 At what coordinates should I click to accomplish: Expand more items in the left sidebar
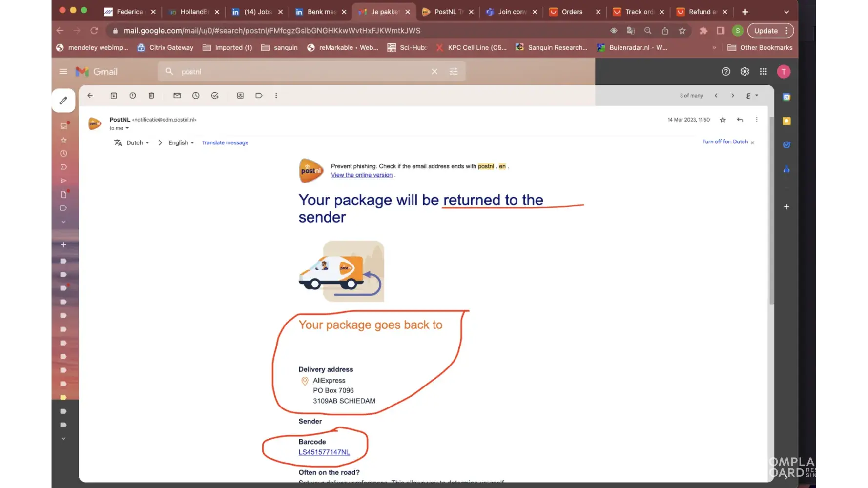point(63,222)
